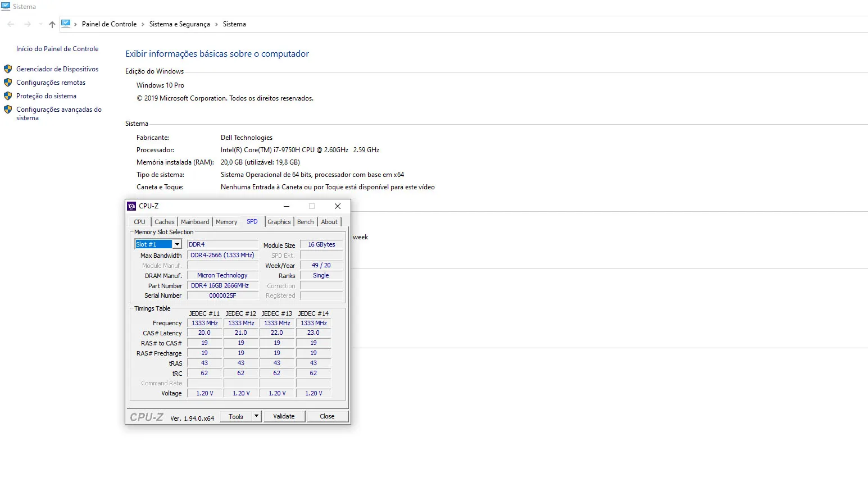Click Painel de Controle in the breadcrumb

tap(109, 24)
